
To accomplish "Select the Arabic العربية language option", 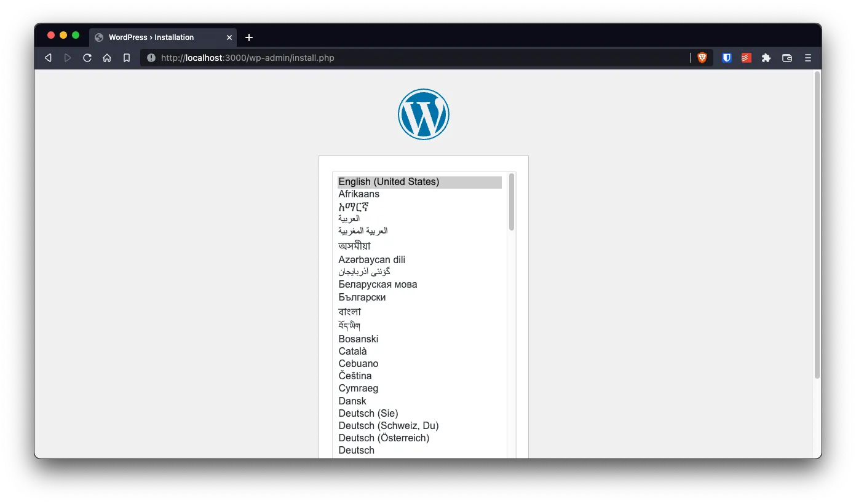I will [419, 219].
